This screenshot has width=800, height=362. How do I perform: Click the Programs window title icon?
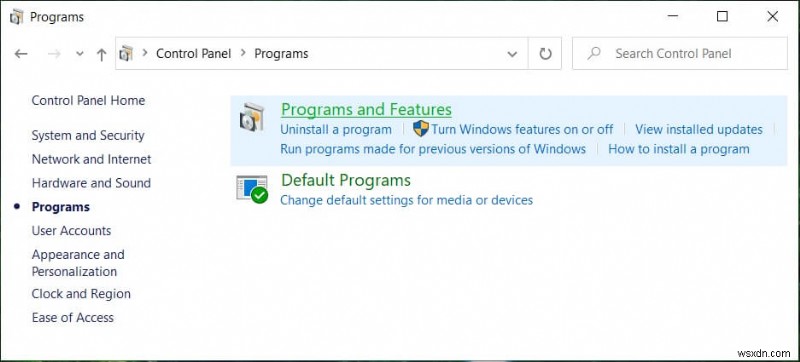(x=16, y=17)
